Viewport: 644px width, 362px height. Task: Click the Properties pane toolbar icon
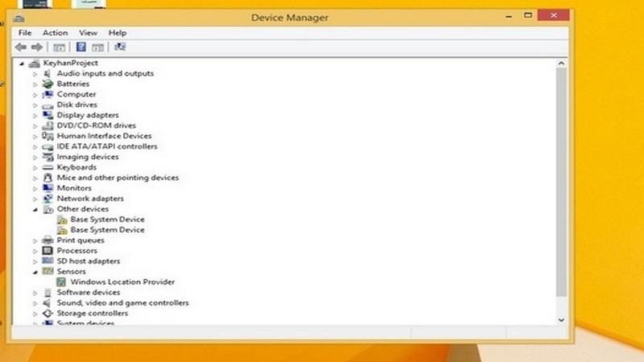pos(97,47)
